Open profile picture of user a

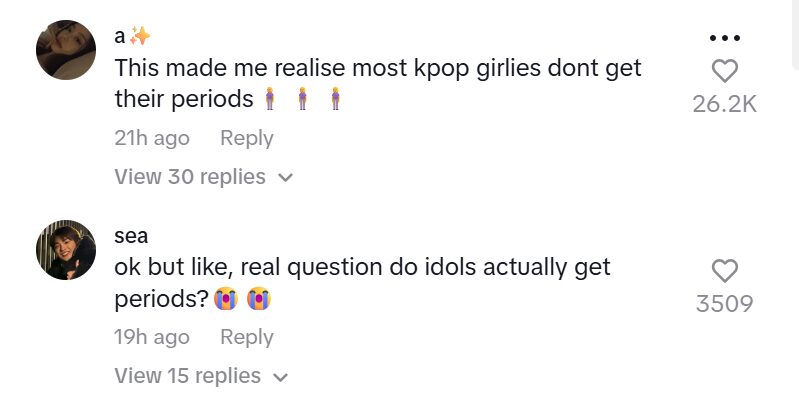point(66,50)
